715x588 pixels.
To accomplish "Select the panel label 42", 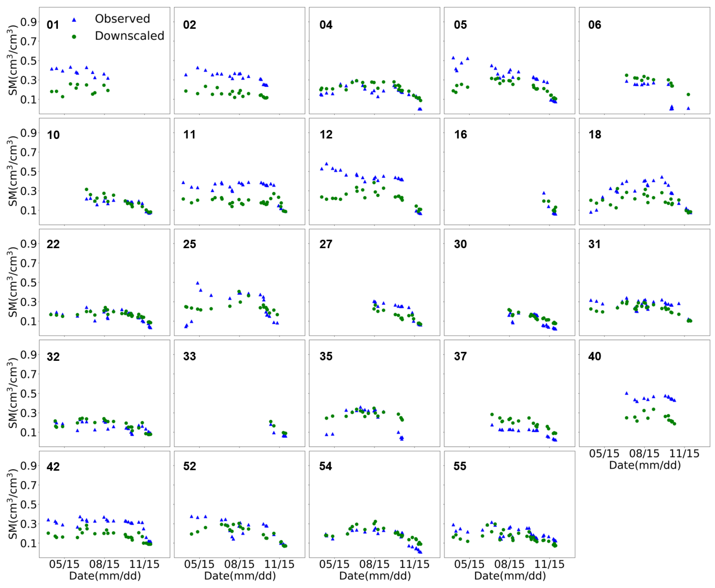I will pyautogui.click(x=53, y=467).
